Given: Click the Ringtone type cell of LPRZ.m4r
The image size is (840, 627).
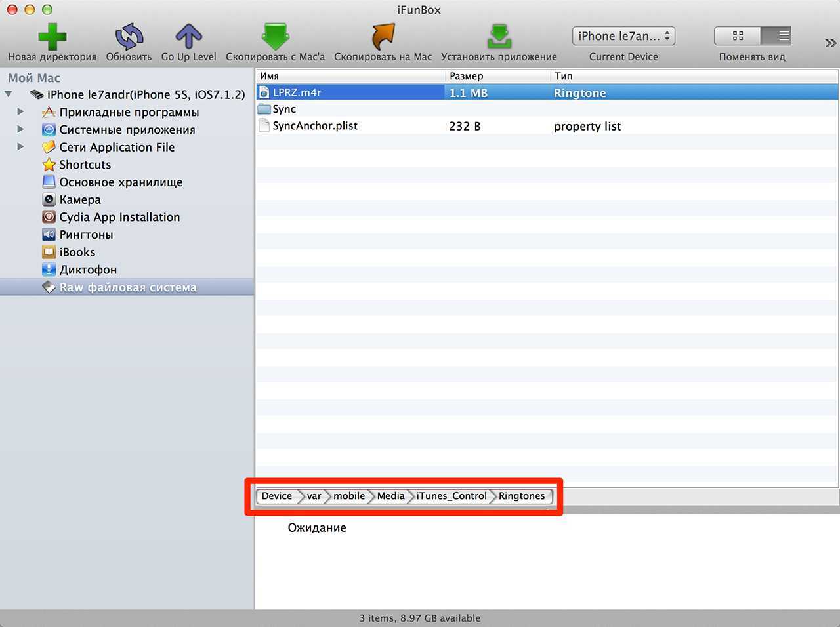Looking at the screenshot, I should pos(580,92).
